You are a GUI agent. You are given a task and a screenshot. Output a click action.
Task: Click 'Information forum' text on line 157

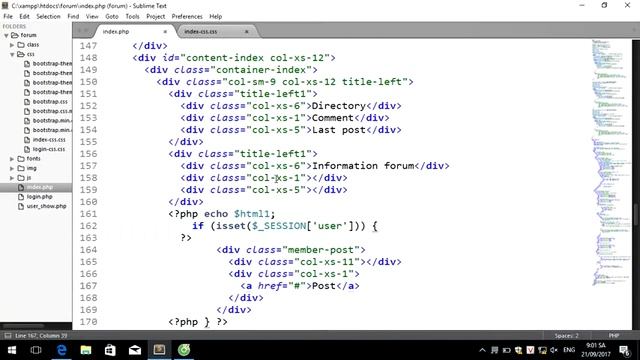tap(363, 166)
